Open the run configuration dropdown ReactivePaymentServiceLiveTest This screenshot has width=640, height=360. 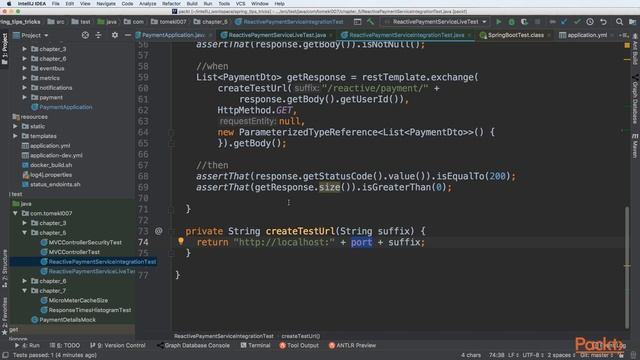pos(436,22)
